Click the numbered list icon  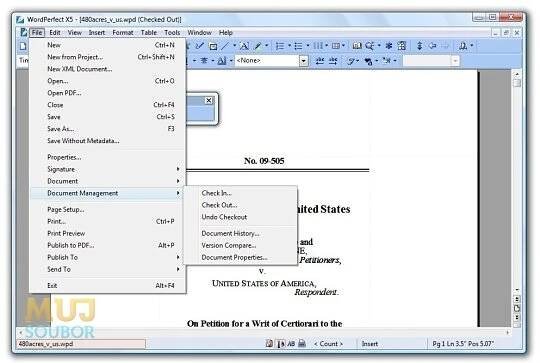[280, 46]
